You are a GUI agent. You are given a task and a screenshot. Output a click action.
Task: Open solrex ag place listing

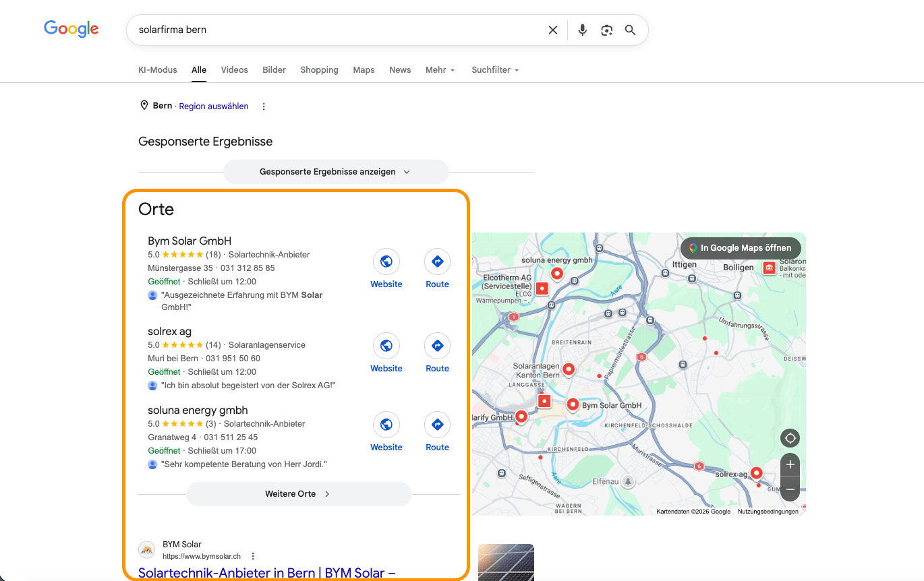coord(169,332)
